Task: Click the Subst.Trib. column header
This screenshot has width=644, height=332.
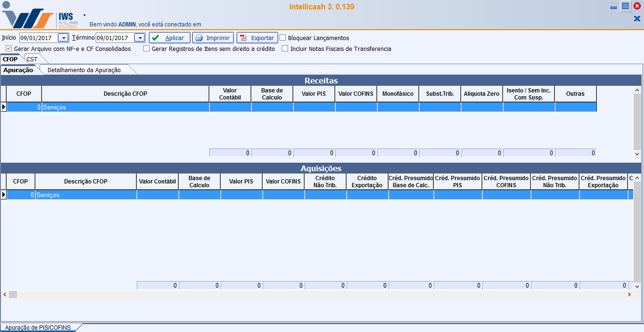Action: coord(440,94)
